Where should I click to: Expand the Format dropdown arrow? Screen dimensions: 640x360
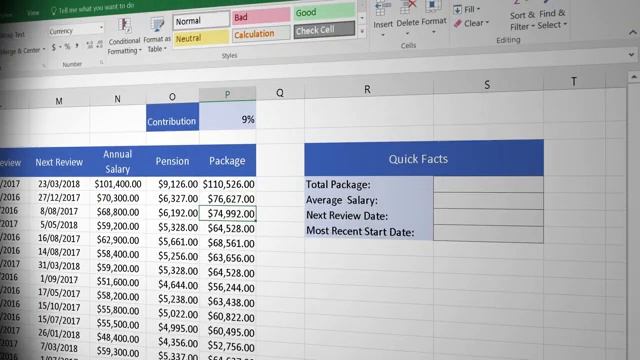(433, 32)
